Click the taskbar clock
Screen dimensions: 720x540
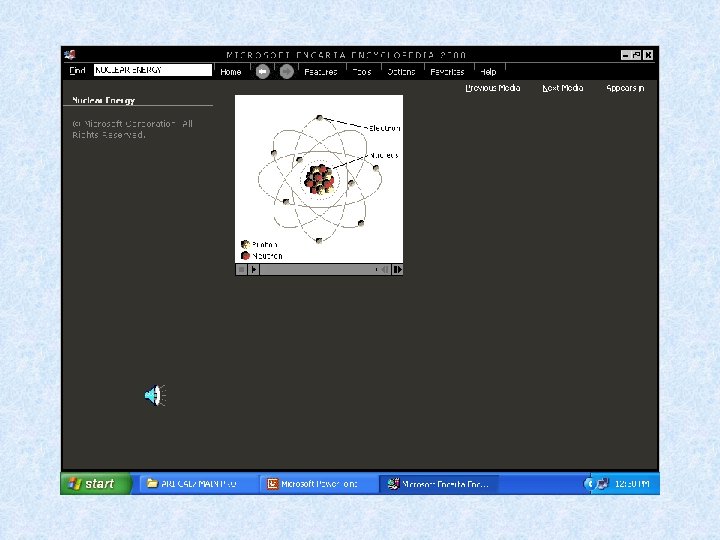pyautogui.click(x=632, y=484)
